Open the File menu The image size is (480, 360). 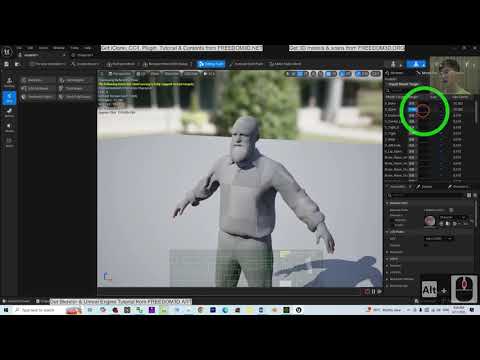point(19,48)
